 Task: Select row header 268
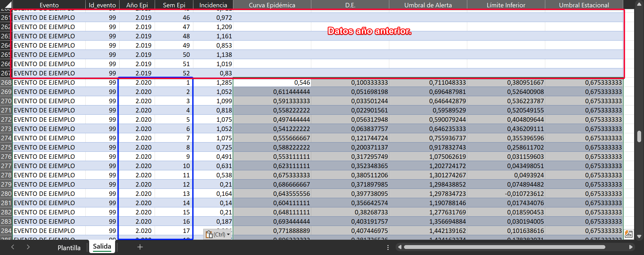(6, 82)
